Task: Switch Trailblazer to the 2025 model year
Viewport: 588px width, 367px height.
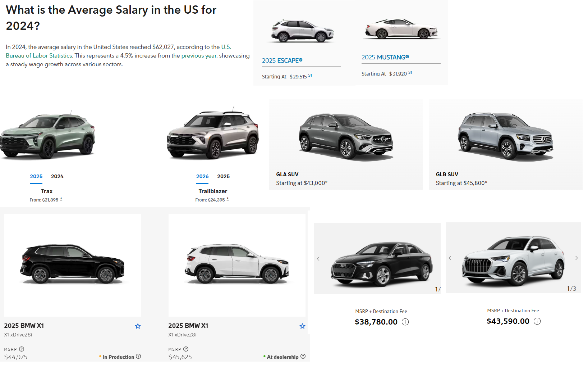Action: click(x=223, y=176)
